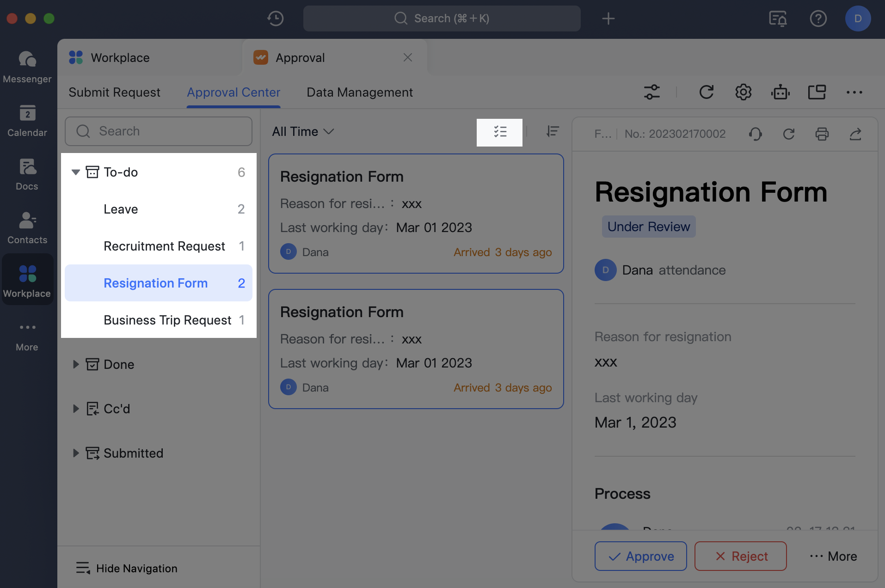Viewport: 885px width, 588px height.
Task: Click the approval automation bot icon
Action: tap(780, 92)
